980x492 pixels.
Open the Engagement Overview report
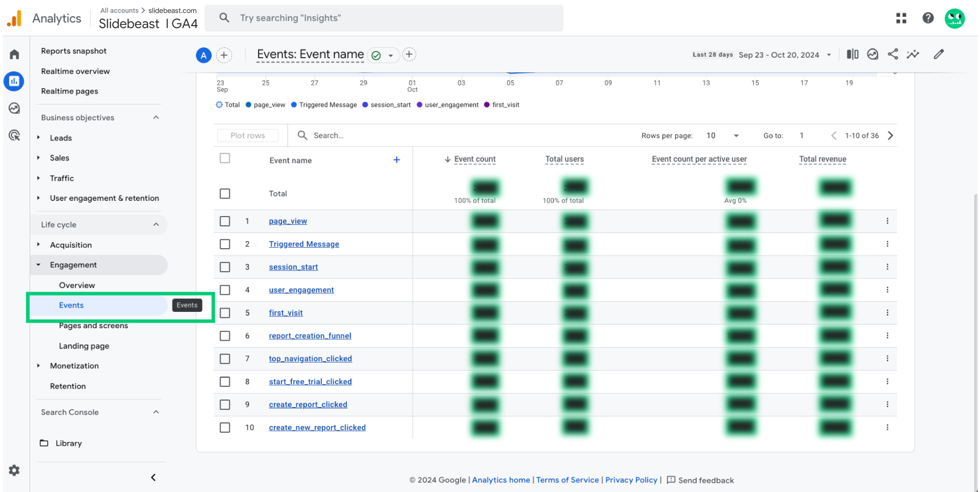[77, 285]
